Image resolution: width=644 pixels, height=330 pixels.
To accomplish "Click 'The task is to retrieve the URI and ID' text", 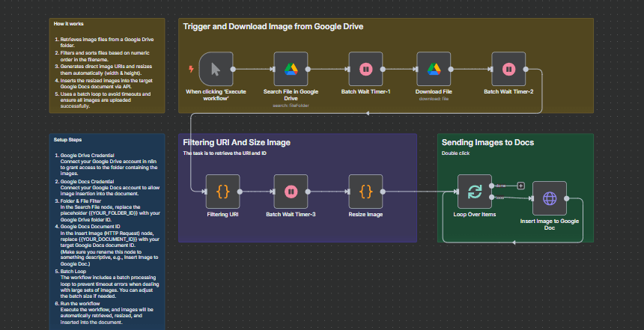I will [225, 153].
